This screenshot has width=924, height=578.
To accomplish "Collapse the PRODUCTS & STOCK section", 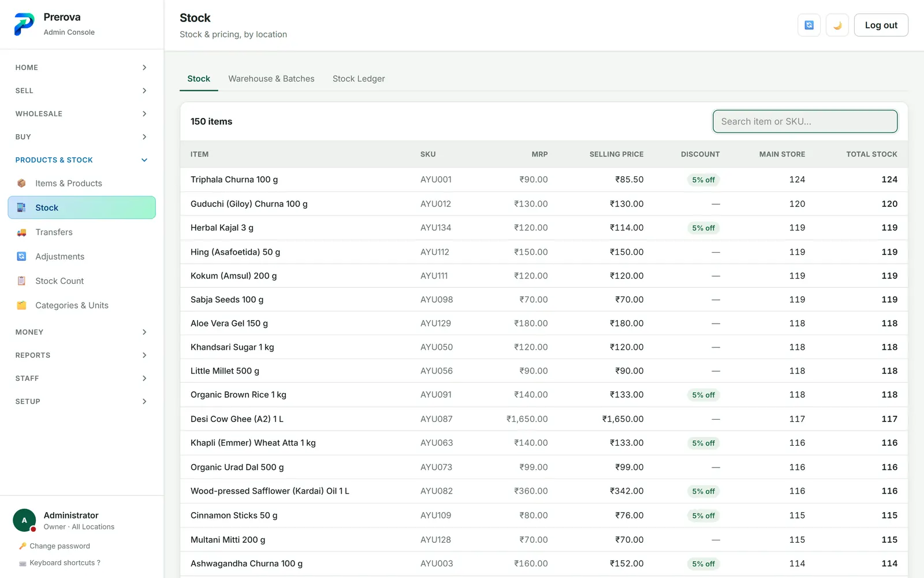I will (81, 160).
